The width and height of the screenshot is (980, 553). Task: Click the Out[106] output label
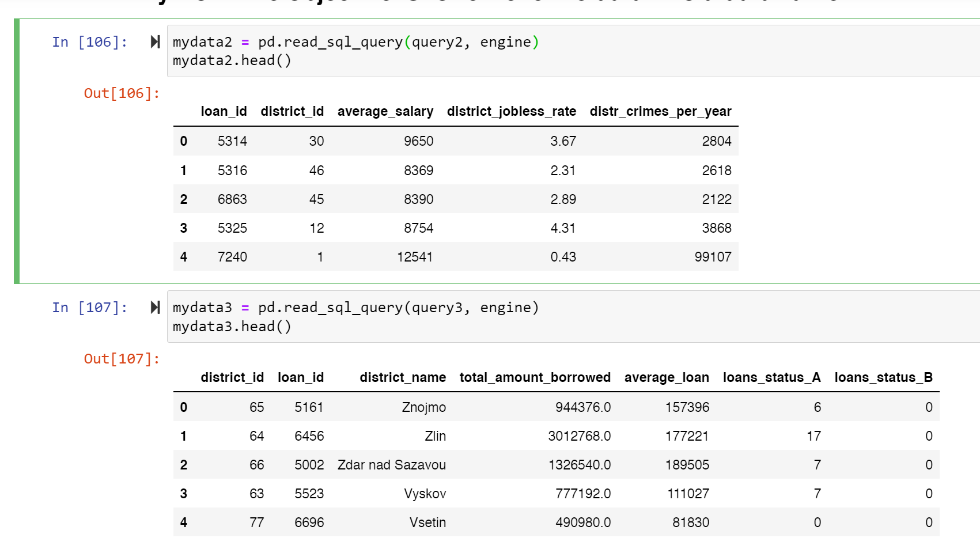tap(121, 93)
